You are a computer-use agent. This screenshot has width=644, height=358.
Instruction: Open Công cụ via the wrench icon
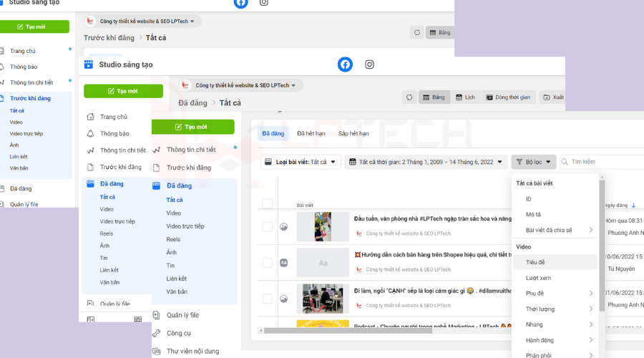[157, 333]
